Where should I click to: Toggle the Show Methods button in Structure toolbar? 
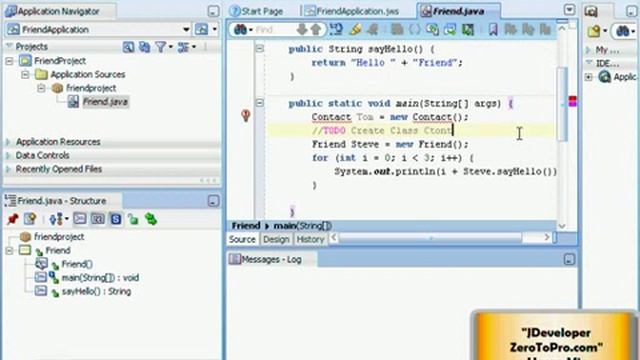tap(80, 219)
